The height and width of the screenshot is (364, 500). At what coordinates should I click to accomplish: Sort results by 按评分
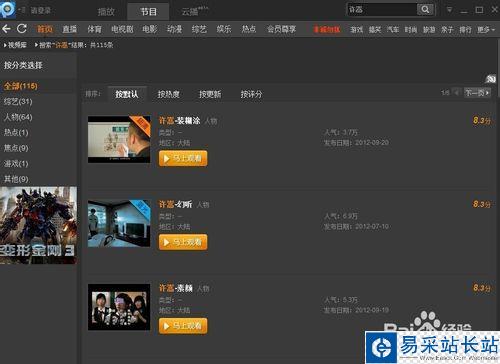(x=251, y=94)
